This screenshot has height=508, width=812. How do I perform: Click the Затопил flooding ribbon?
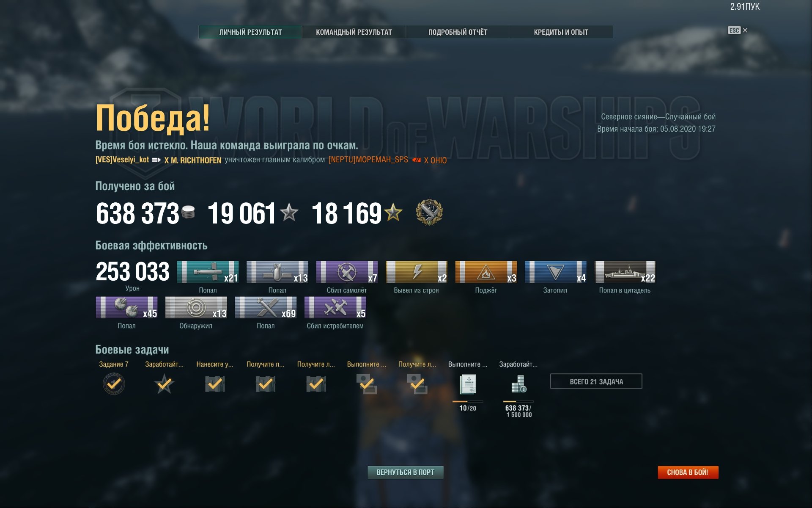(555, 272)
